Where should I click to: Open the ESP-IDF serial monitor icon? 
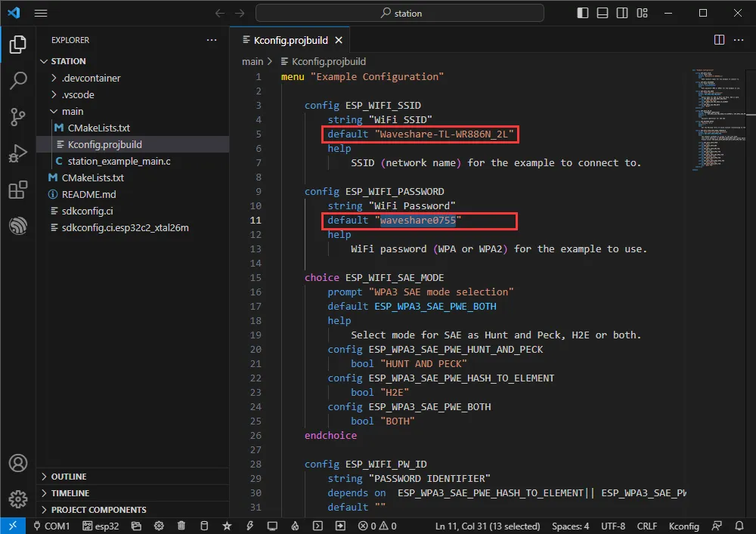(x=272, y=526)
